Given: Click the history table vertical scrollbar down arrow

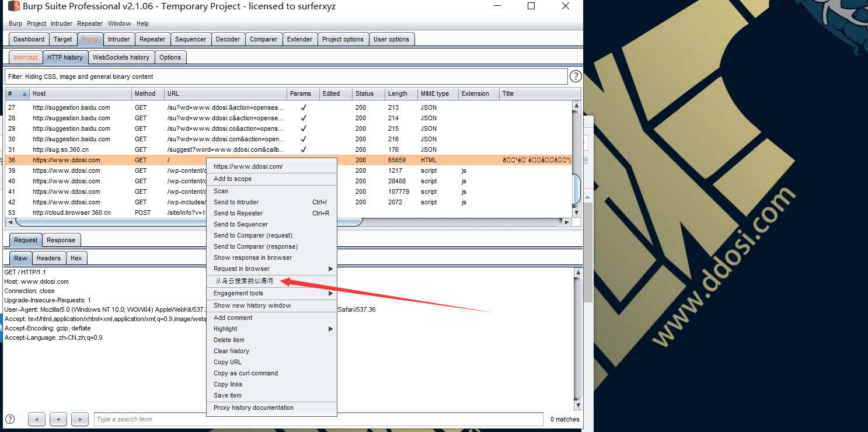Looking at the screenshot, I should (x=577, y=212).
